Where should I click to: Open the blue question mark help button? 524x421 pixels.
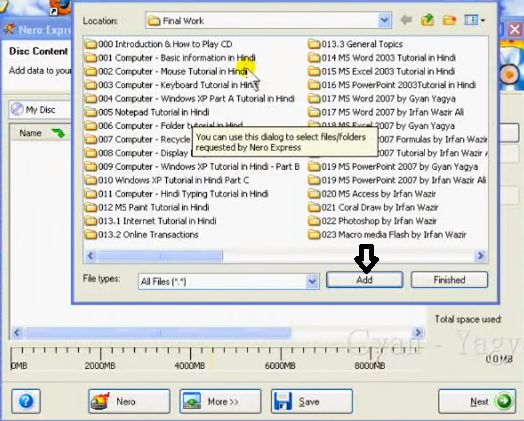[26, 401]
